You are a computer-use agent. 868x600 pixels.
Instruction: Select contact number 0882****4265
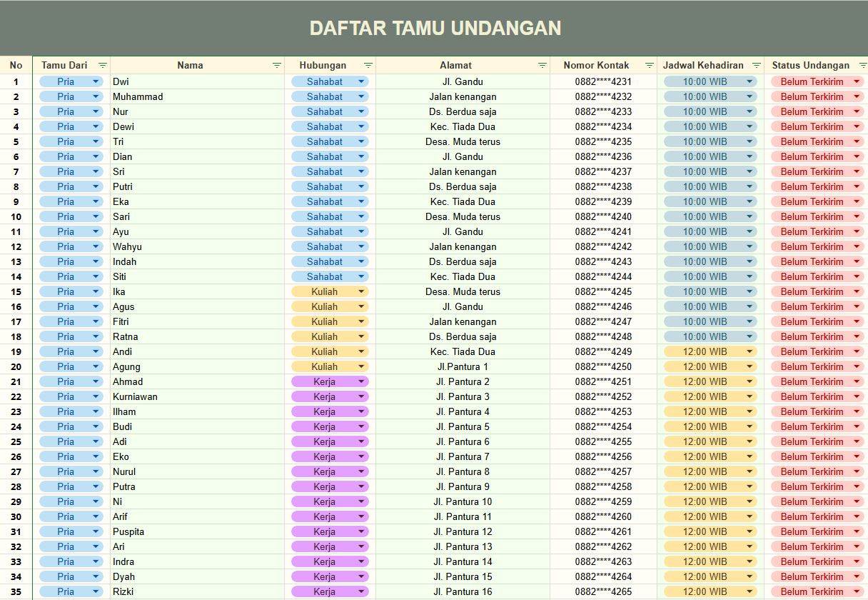click(603, 591)
